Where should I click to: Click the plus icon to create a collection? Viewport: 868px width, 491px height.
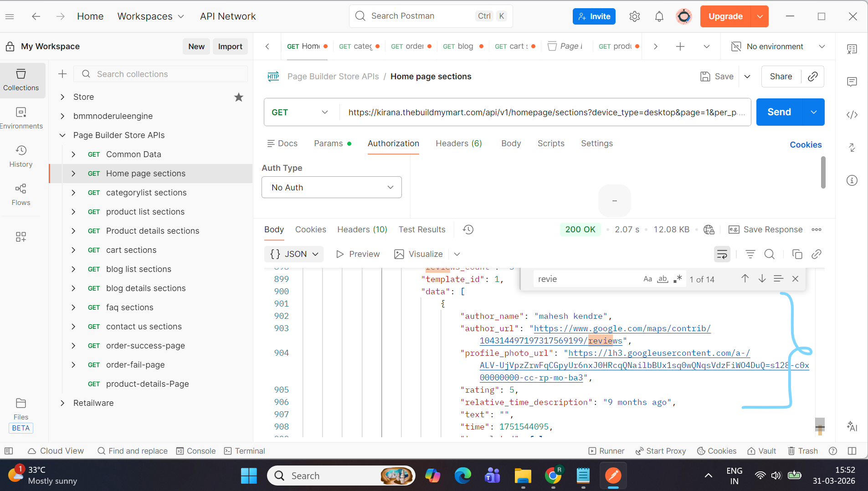tap(62, 74)
